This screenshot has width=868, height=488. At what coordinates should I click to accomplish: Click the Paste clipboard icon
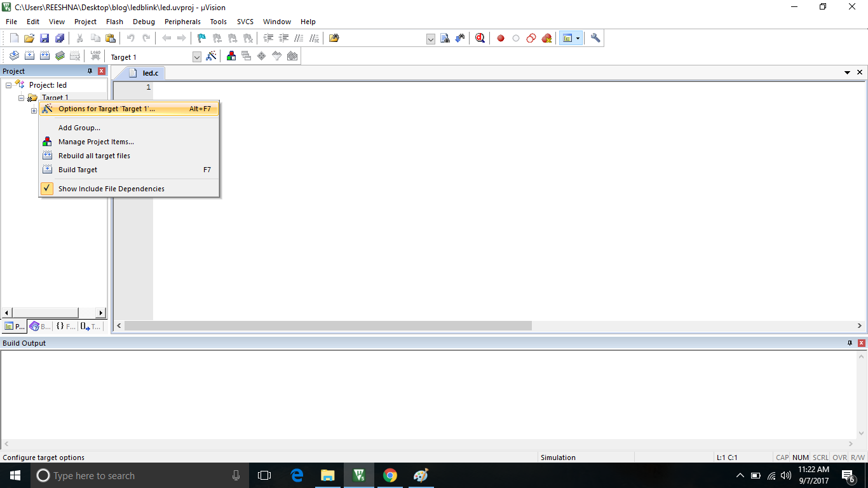[x=111, y=38]
